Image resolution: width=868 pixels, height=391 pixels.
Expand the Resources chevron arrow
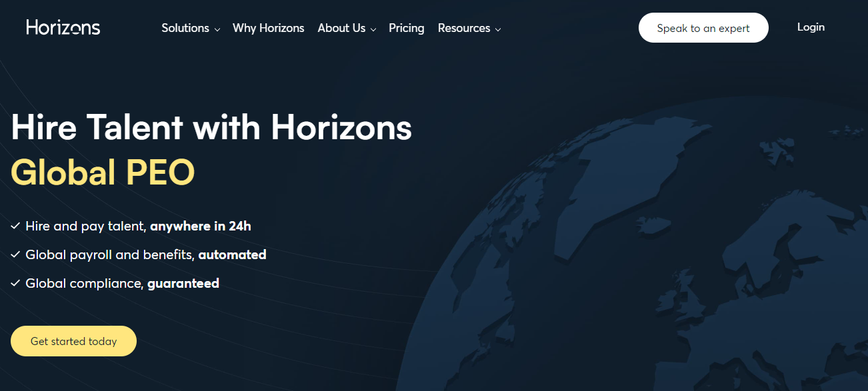(498, 29)
